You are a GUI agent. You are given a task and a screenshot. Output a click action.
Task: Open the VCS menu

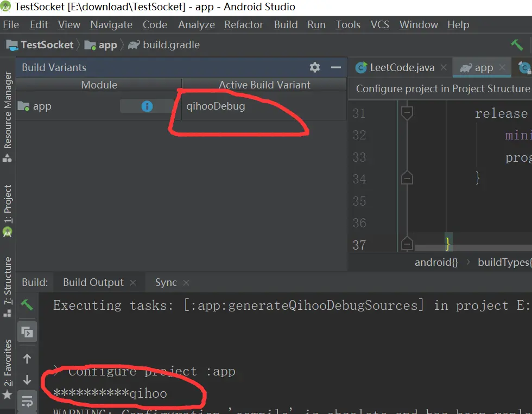pyautogui.click(x=379, y=25)
